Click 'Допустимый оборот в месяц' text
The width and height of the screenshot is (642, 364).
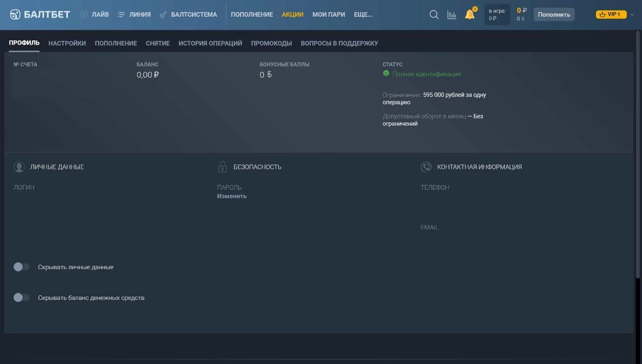424,116
